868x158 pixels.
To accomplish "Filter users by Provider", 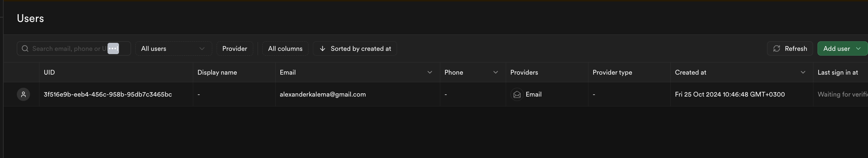I will click(x=235, y=49).
